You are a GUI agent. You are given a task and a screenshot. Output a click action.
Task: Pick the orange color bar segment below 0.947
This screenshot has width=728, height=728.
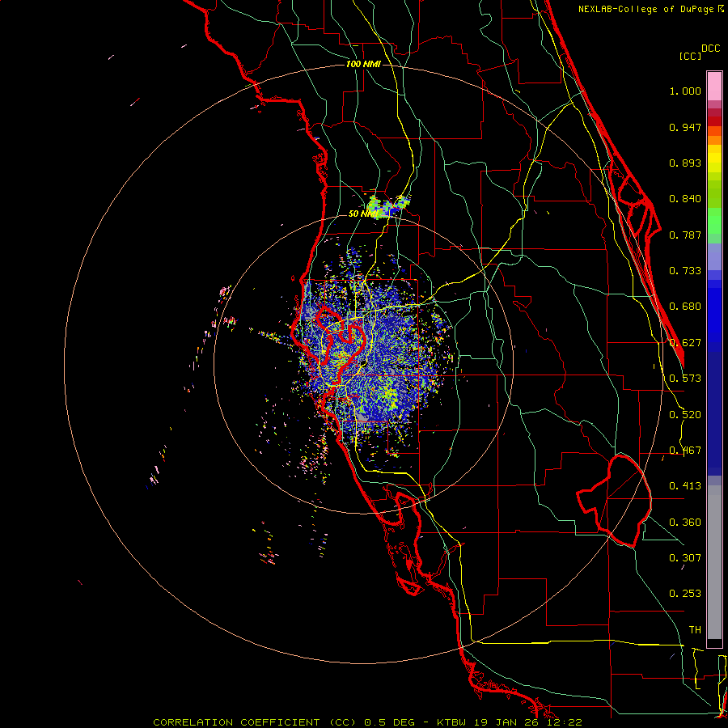pyautogui.click(x=714, y=140)
